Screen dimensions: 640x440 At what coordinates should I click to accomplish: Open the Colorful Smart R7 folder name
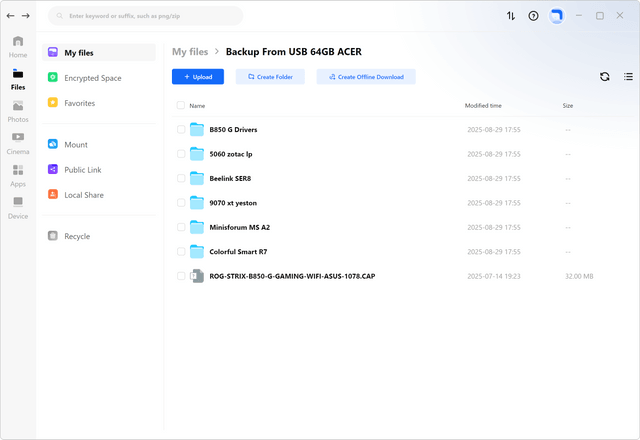[238, 252]
